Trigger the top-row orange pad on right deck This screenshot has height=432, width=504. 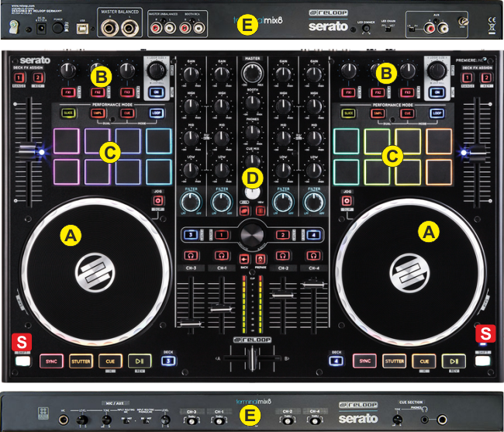click(439, 141)
